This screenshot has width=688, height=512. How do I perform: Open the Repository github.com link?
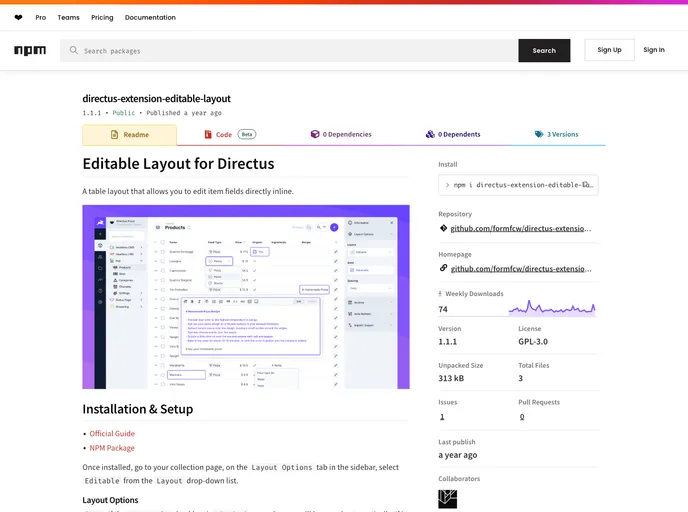(521, 228)
